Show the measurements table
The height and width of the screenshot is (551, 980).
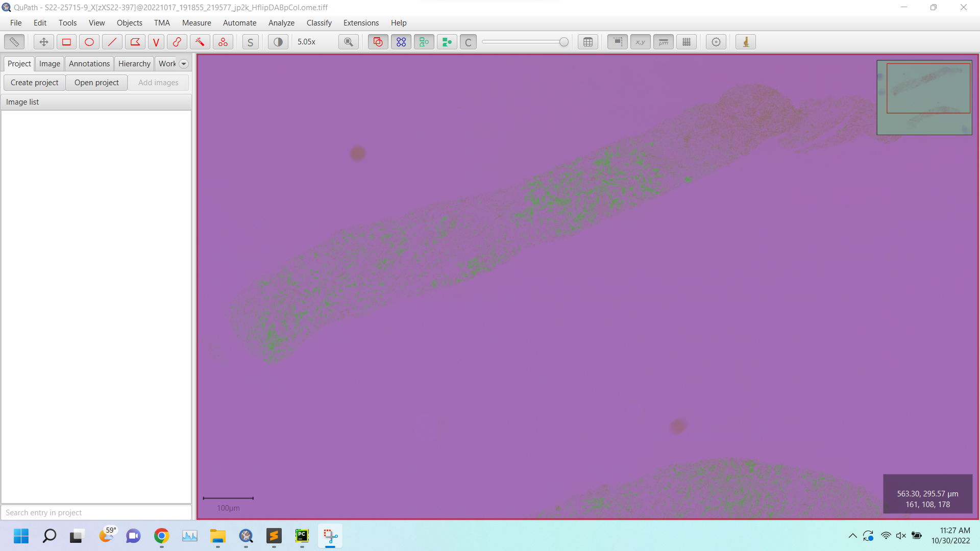[x=587, y=42]
